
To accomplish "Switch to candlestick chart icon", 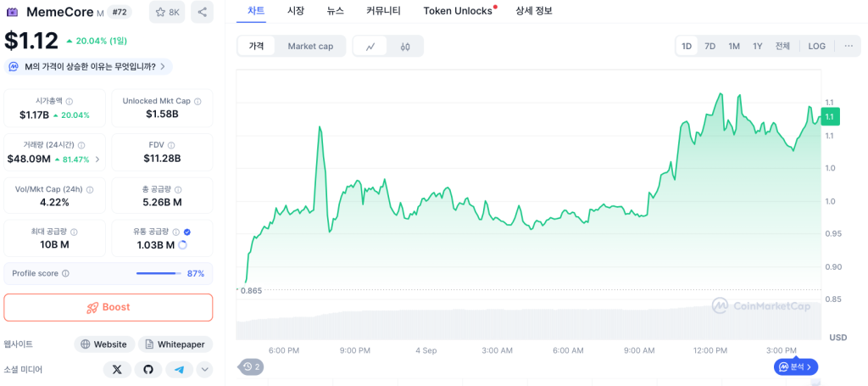I will click(x=405, y=47).
